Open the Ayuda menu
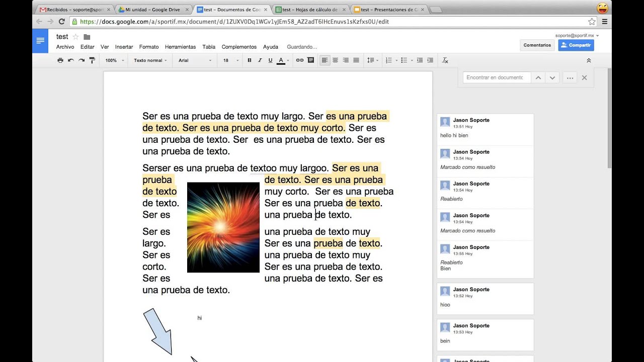The width and height of the screenshot is (644, 362). pos(271,47)
